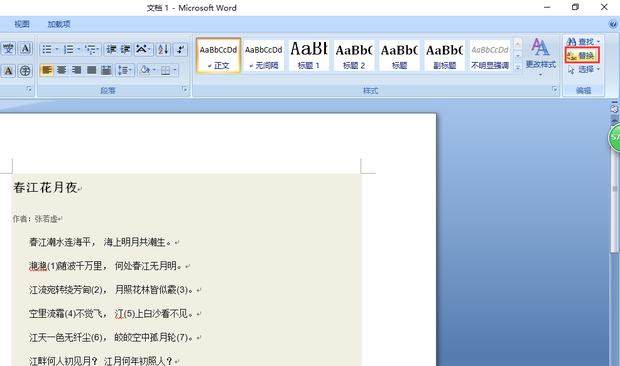Apply the 不明显强调 style
This screenshot has height=366, width=620.
490,56
